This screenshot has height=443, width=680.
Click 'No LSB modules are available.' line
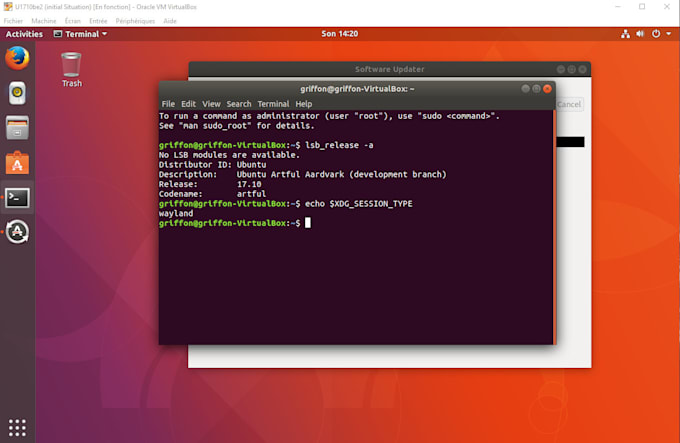(229, 155)
